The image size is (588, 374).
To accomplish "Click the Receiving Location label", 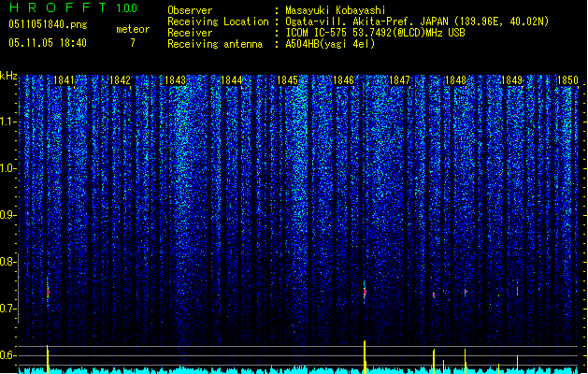I will click(x=218, y=22).
